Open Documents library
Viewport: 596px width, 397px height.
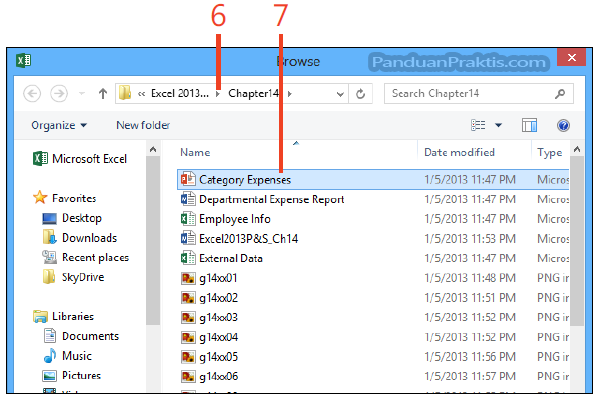pos(81,336)
